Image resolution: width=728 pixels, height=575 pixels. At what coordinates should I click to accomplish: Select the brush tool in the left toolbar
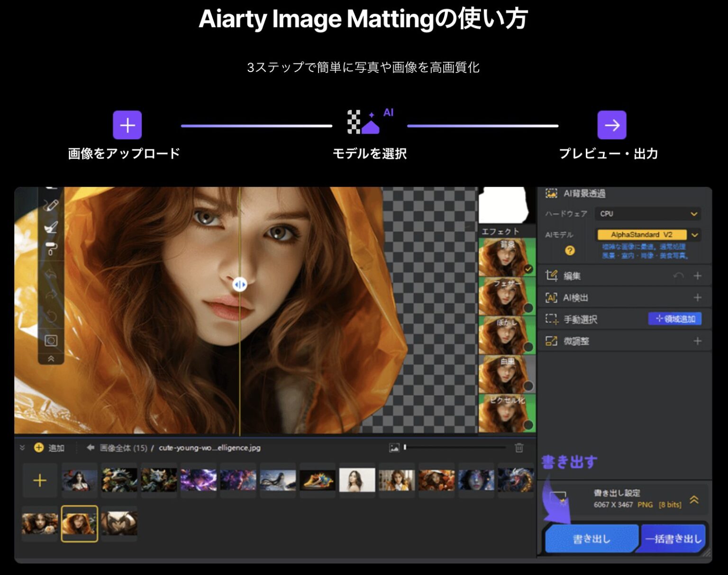click(51, 227)
